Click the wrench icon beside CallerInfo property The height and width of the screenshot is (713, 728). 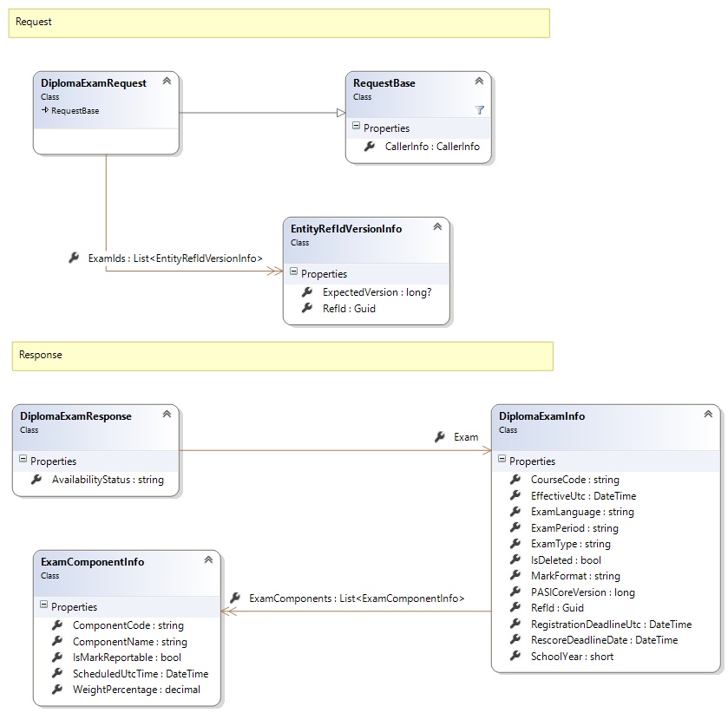(x=370, y=147)
